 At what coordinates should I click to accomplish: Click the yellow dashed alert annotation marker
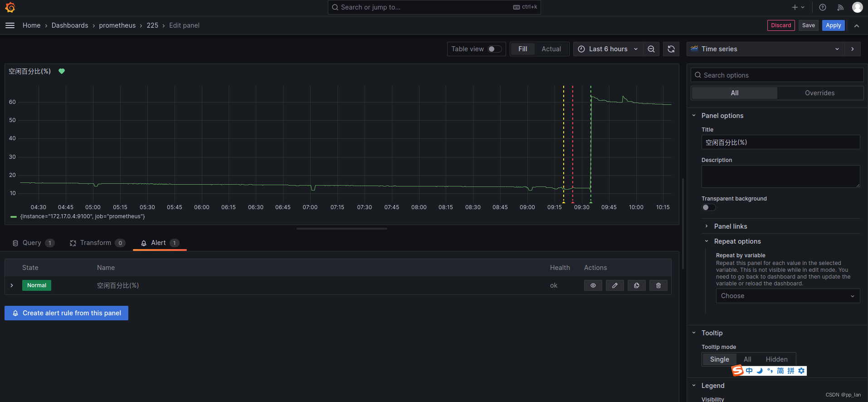564,201
